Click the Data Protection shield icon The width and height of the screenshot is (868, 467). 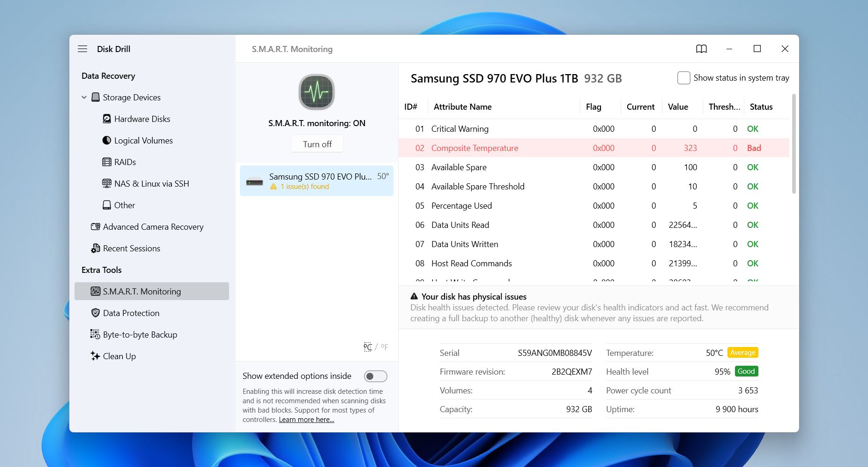[x=96, y=313]
